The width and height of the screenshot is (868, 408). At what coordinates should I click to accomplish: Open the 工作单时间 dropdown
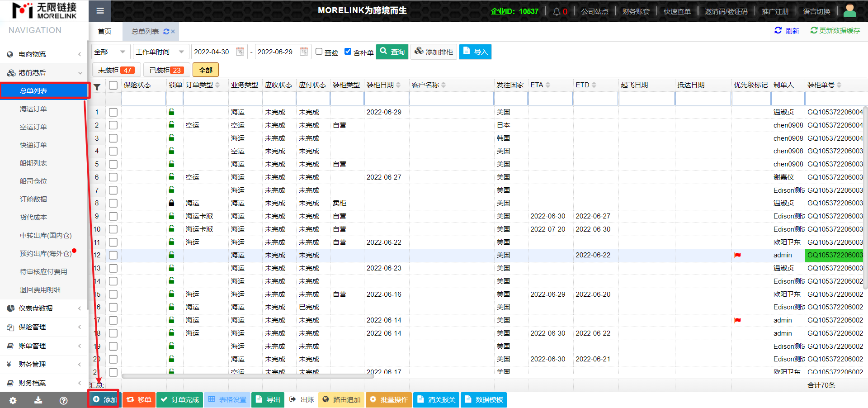[160, 52]
